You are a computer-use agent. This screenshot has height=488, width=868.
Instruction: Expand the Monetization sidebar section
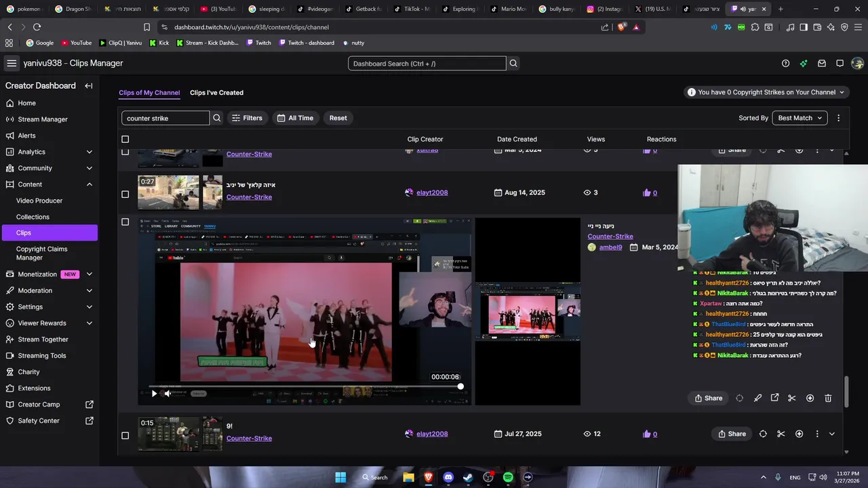[x=89, y=274]
